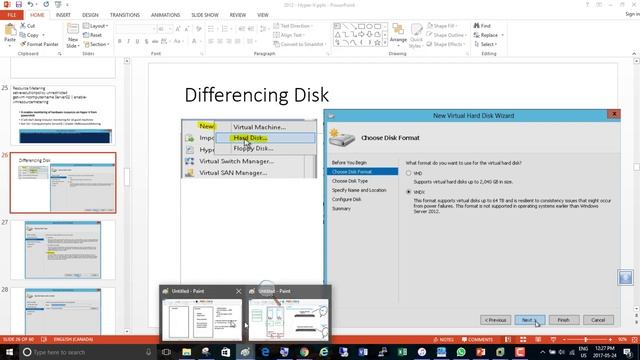Image resolution: width=640 pixels, height=360 pixels.
Task: Click the Replace command
Action: point(489,35)
